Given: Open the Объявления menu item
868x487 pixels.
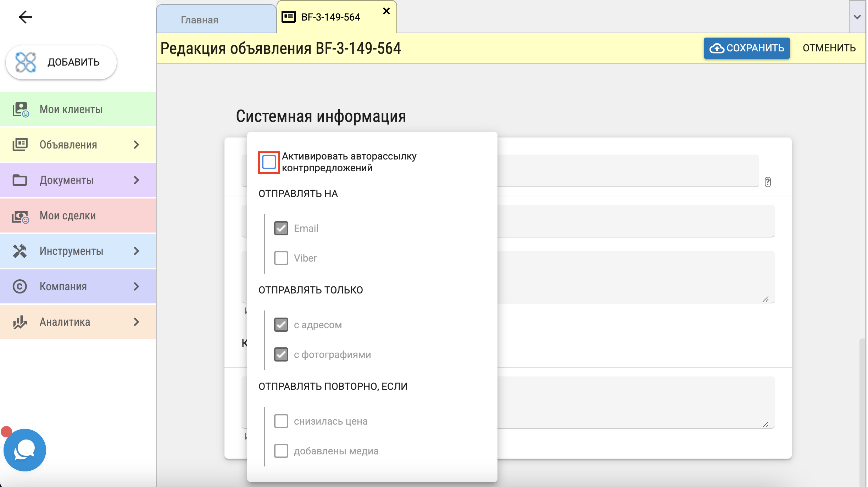Looking at the screenshot, I should coord(78,145).
